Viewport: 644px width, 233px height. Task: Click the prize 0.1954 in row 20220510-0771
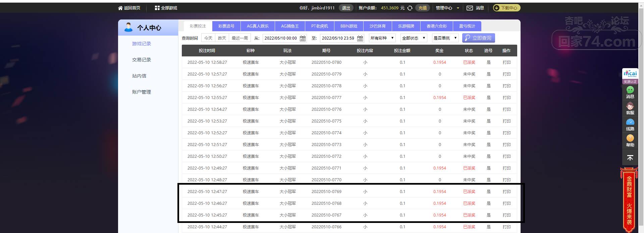pos(439,168)
